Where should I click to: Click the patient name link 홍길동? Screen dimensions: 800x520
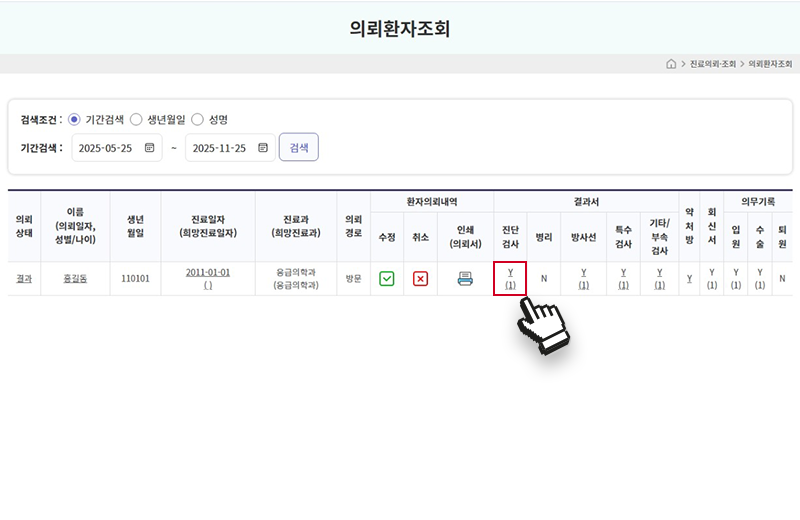coord(75,279)
